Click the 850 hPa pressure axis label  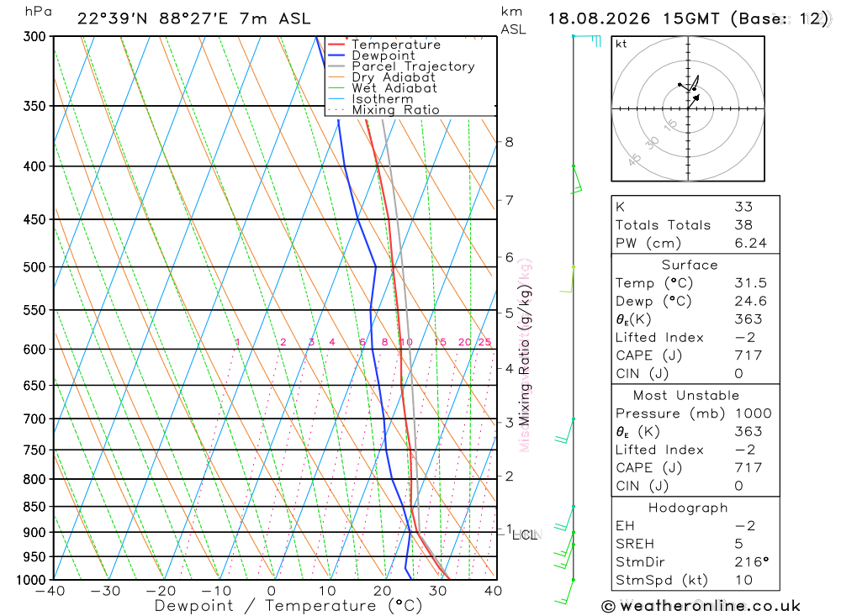click(34, 506)
